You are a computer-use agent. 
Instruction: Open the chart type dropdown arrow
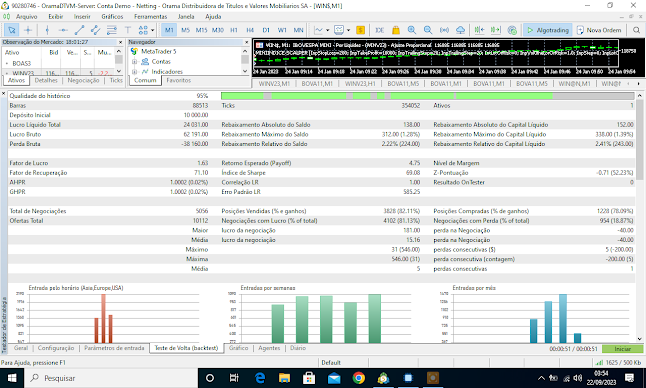(x=328, y=30)
